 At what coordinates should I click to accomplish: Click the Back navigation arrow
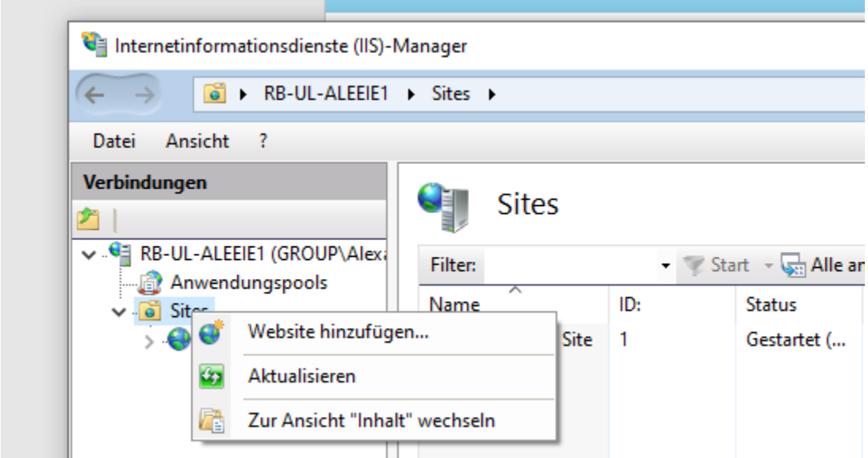(94, 95)
